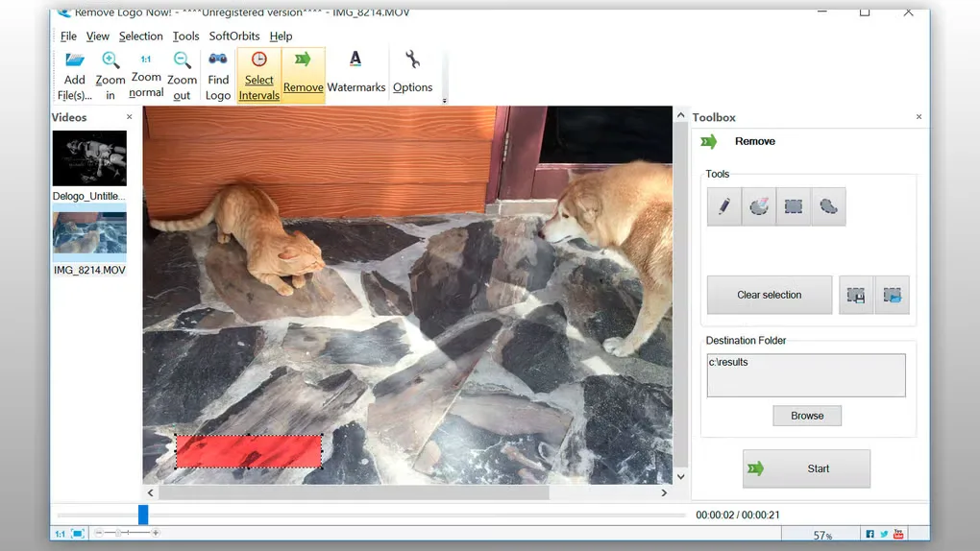Click the timeline playhead marker
The height and width of the screenshot is (551, 980).
(143, 515)
